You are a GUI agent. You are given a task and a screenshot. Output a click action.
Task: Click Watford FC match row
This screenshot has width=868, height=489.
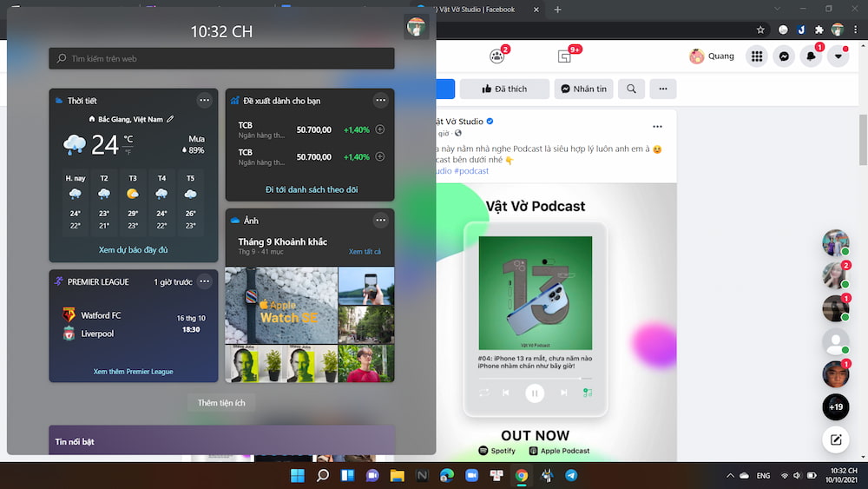pyautogui.click(x=134, y=315)
